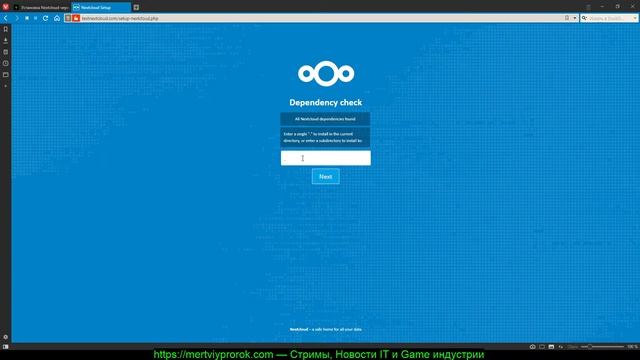Open closed tabs trash icon in title bar
Screen dimensions: 640x360
(588, 7)
